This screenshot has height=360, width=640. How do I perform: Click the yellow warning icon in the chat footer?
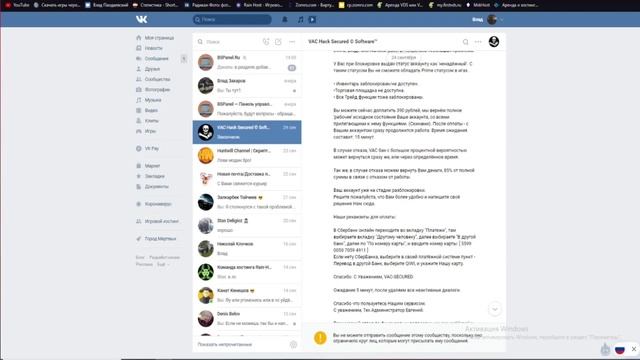click(320, 338)
